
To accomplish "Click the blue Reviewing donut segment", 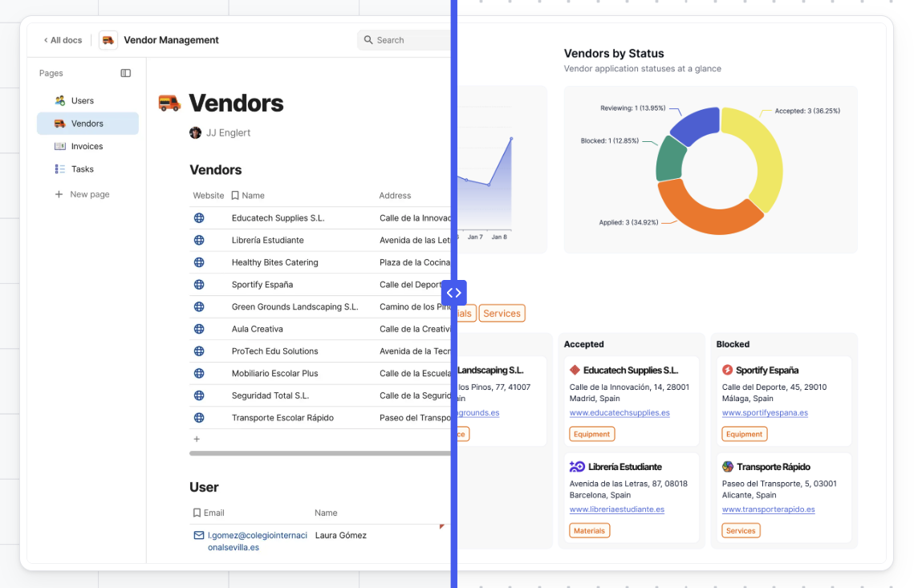I will [x=697, y=125].
